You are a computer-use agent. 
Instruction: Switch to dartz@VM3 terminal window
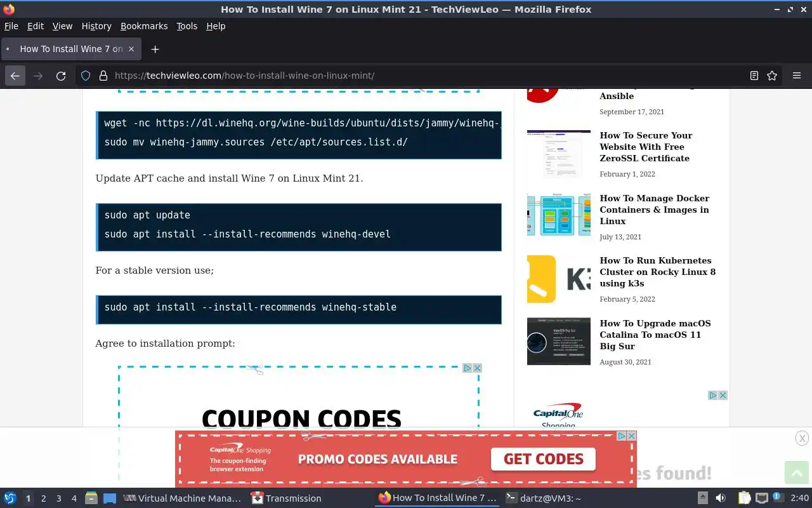(544, 498)
